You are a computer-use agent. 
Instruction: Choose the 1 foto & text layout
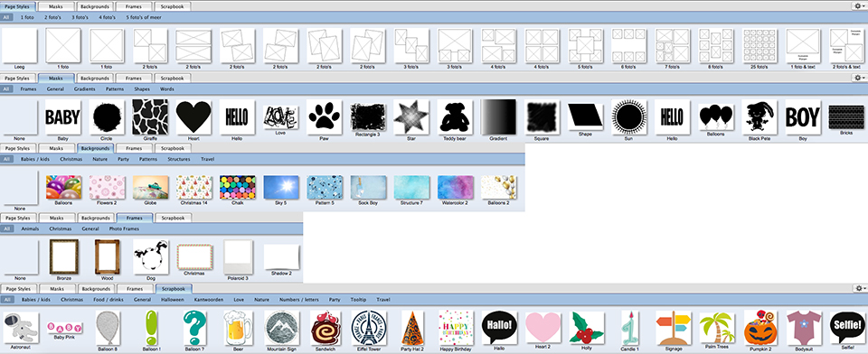tap(803, 45)
